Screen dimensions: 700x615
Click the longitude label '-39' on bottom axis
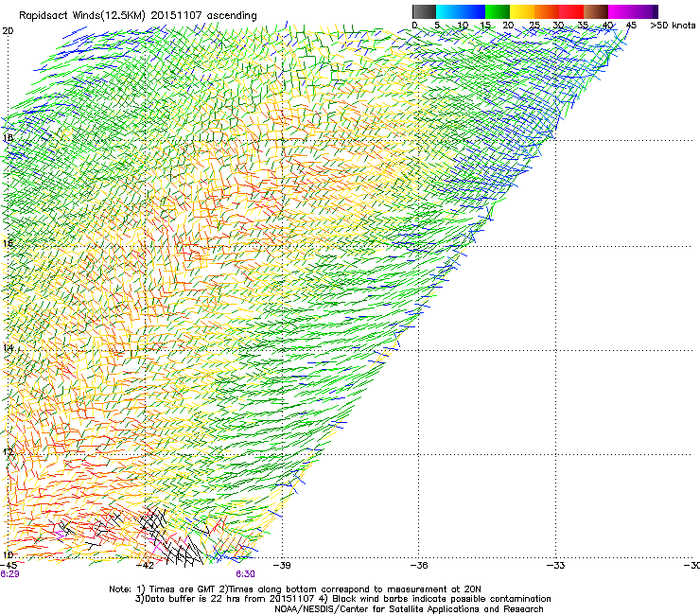(x=282, y=566)
